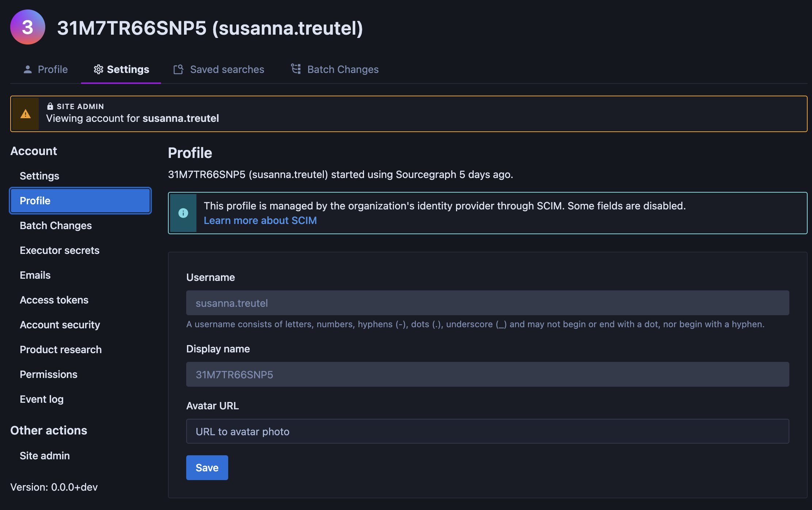The width and height of the screenshot is (812, 510).
Task: Click the info icon in SCIM notice
Action: click(183, 213)
